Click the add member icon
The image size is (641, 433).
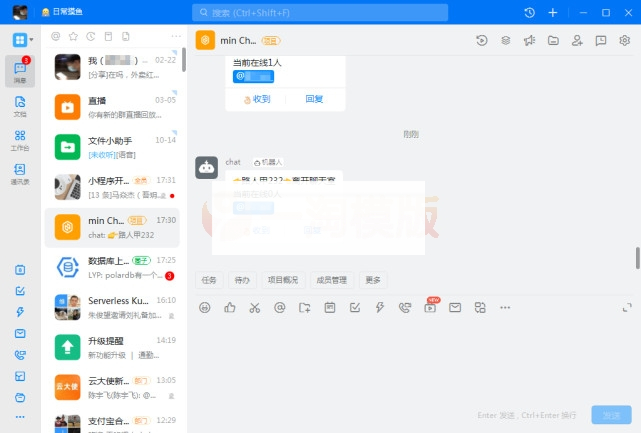577,41
